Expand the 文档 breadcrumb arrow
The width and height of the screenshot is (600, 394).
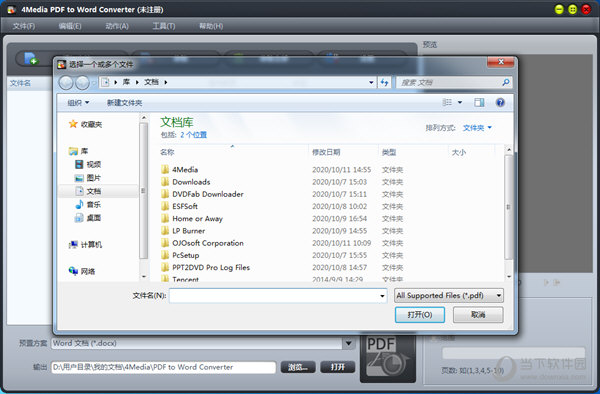166,82
